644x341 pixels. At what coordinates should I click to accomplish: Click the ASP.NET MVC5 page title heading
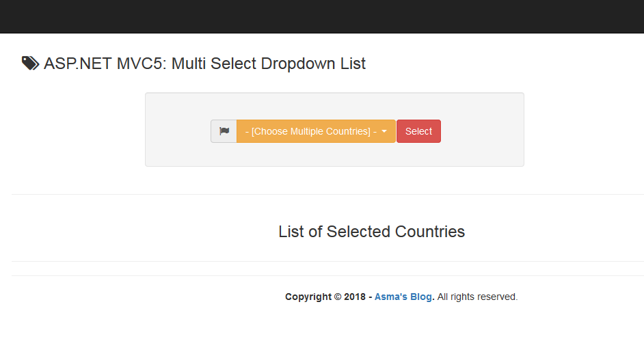pos(204,64)
